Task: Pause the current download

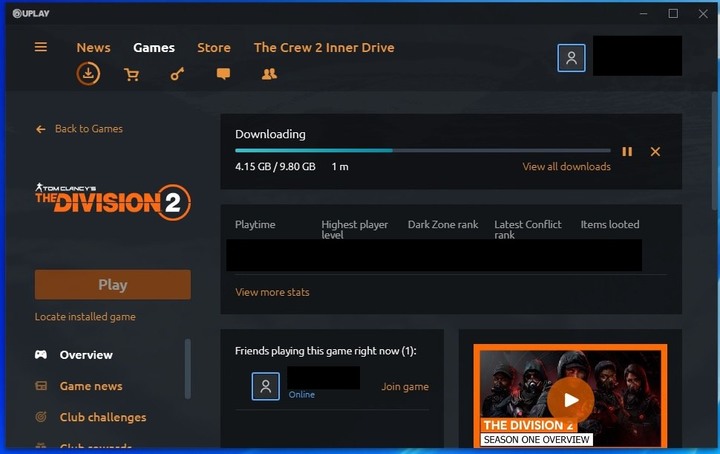Action: coord(627,151)
